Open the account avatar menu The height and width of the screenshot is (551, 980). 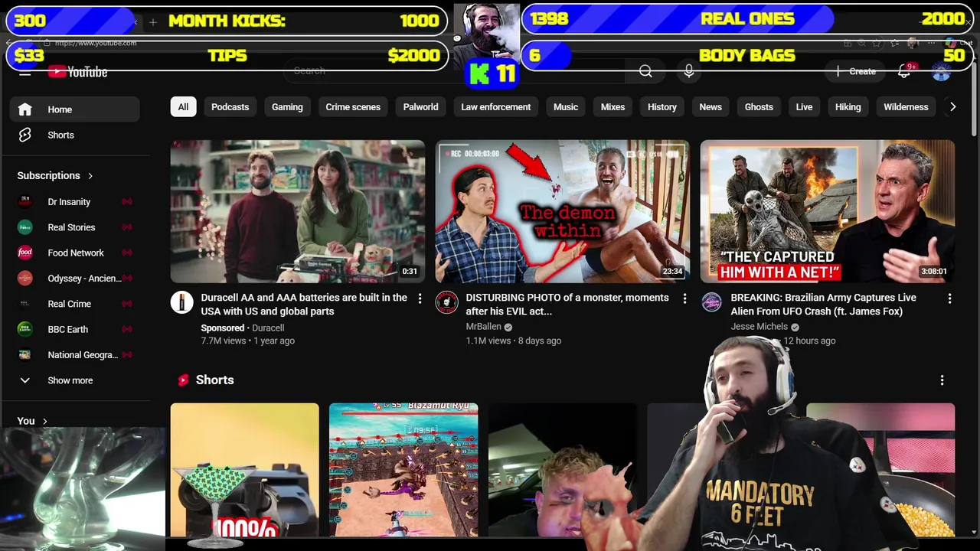coord(942,71)
